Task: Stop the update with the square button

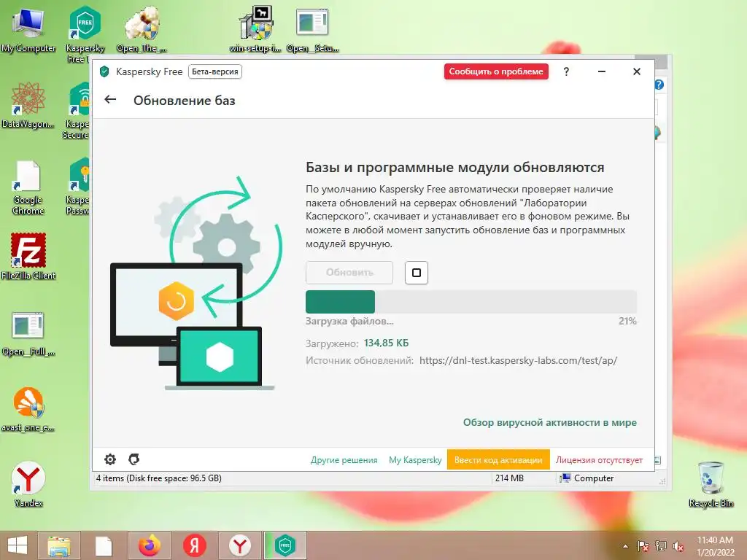Action: click(417, 273)
